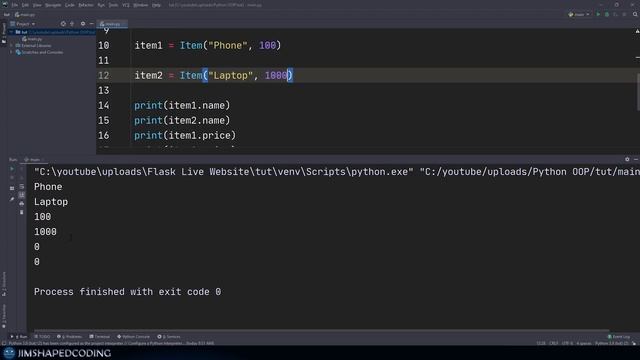
Task: Open Project panel gear settings
Action: tap(83, 24)
